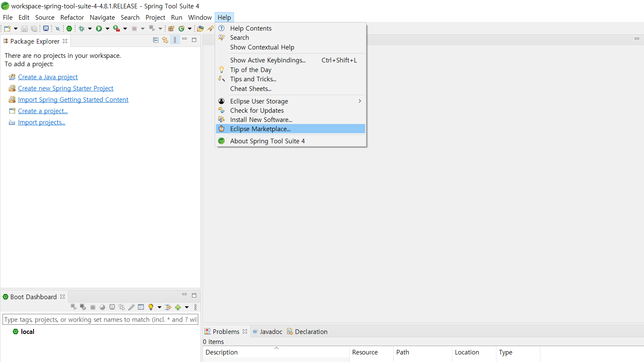The width and height of the screenshot is (644, 362).
Task: Open the New wizard dropdown arrow
Action: tap(16, 28)
